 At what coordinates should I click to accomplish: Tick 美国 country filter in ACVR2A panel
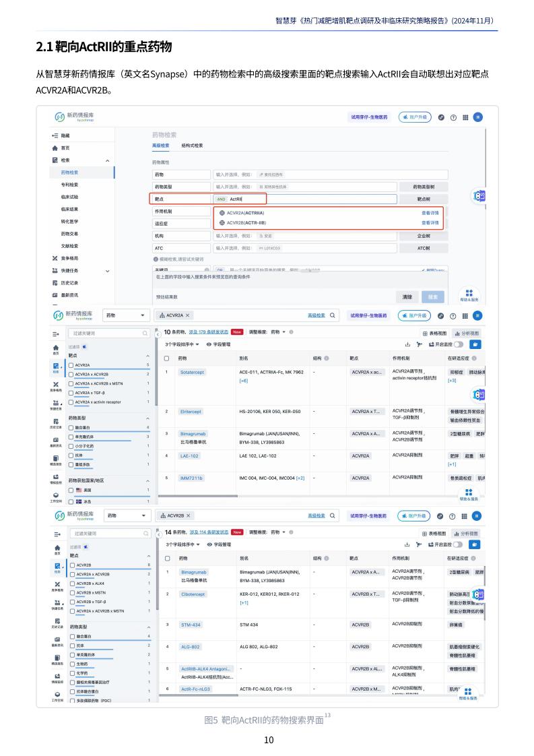tap(71, 490)
